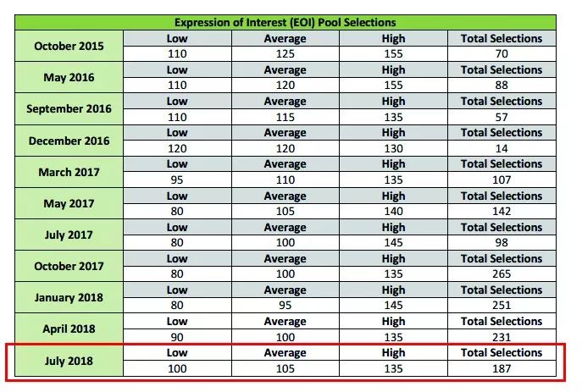This screenshot has height=392, width=582.
Task: Click the average value 125
Action: click(x=285, y=54)
